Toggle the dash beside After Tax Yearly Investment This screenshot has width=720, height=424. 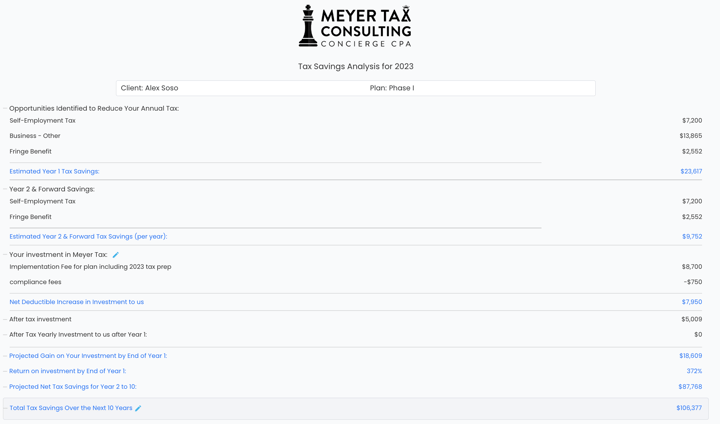coord(5,334)
